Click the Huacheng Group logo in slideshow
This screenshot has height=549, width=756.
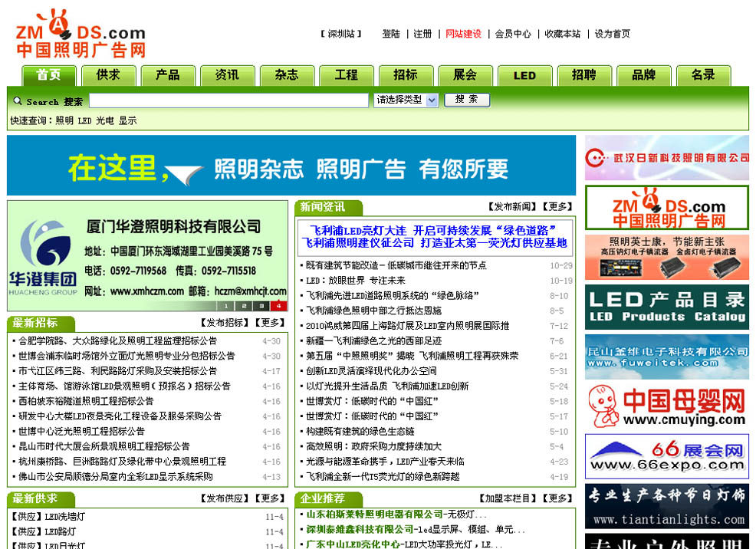43,257
